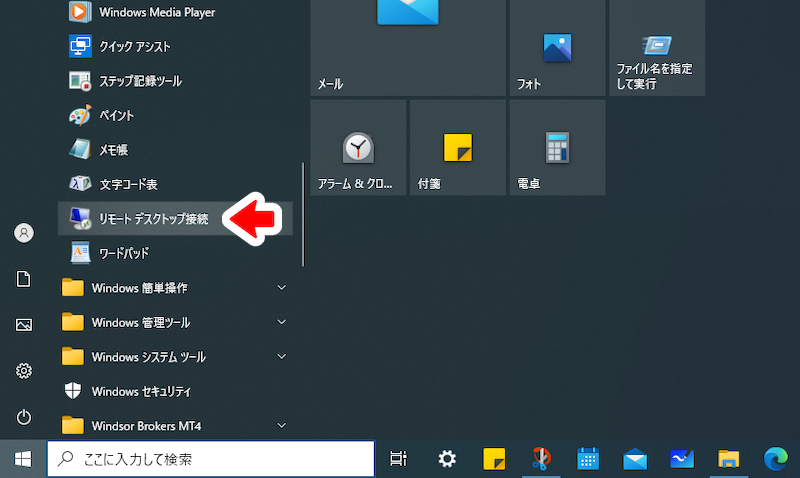Viewport: 800px width, 478px height.
Task: Open File Explorer on the taskbar
Action: pos(729,459)
